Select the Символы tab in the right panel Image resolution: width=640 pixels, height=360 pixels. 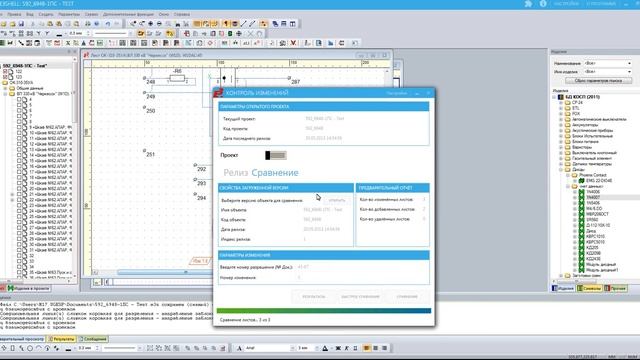(x=589, y=288)
